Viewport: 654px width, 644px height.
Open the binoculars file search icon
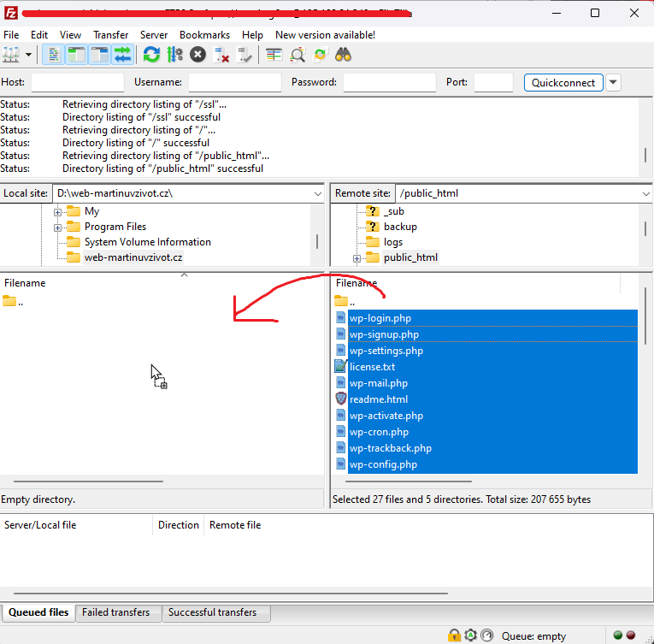point(344,55)
